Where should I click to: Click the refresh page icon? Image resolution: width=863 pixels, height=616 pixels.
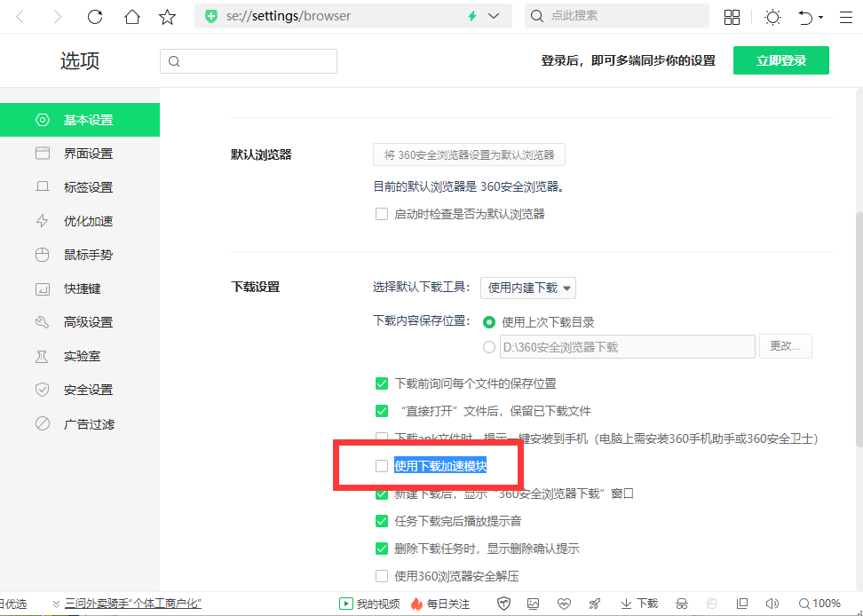pyautogui.click(x=95, y=17)
